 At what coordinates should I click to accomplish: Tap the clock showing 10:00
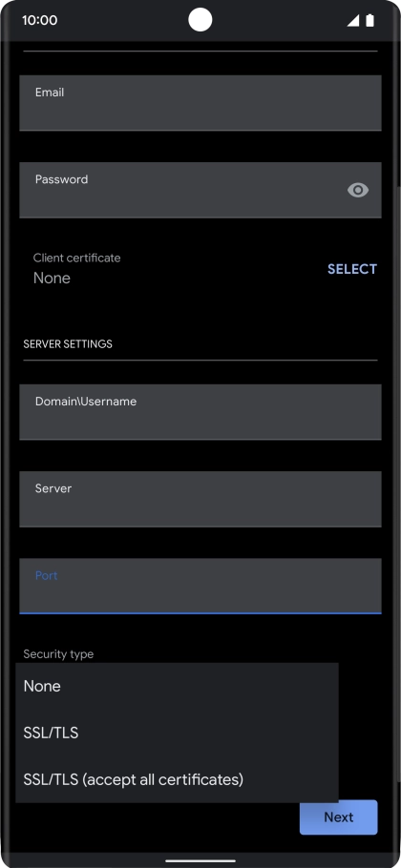(40, 20)
